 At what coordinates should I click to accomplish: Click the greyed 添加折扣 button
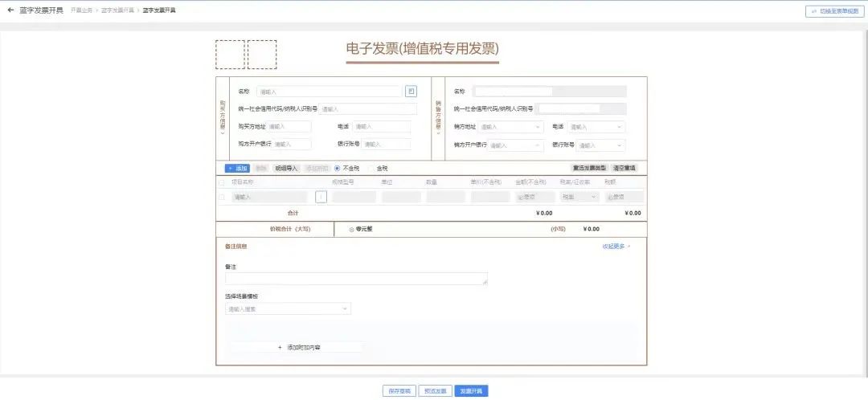317,168
